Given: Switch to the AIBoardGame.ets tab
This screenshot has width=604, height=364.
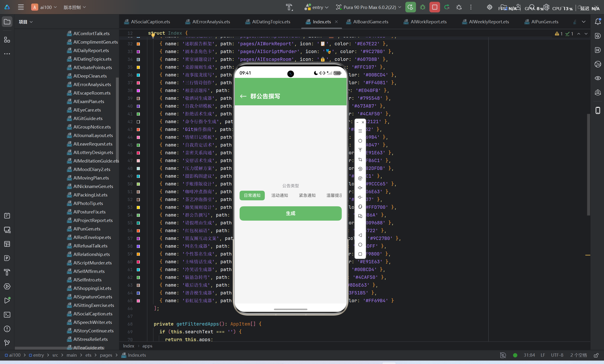Looking at the screenshot, I should [367, 21].
